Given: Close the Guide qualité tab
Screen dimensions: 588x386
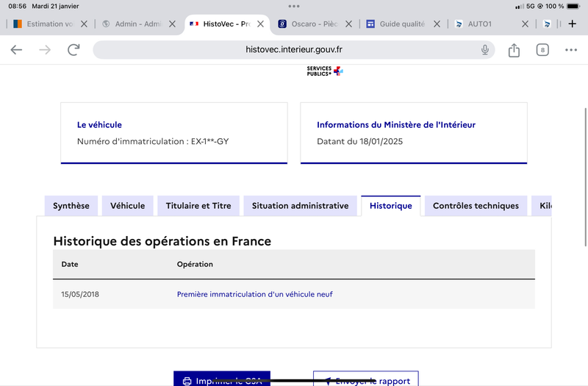Looking at the screenshot, I should (x=437, y=24).
